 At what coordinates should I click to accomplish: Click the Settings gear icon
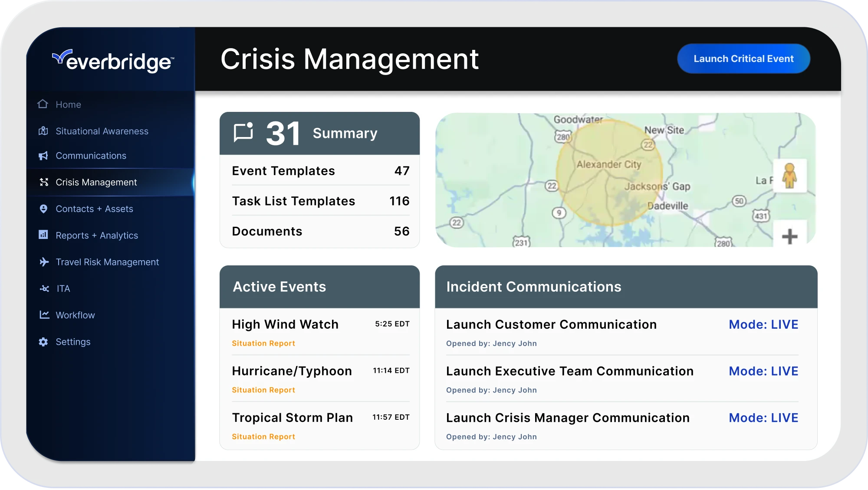point(43,342)
